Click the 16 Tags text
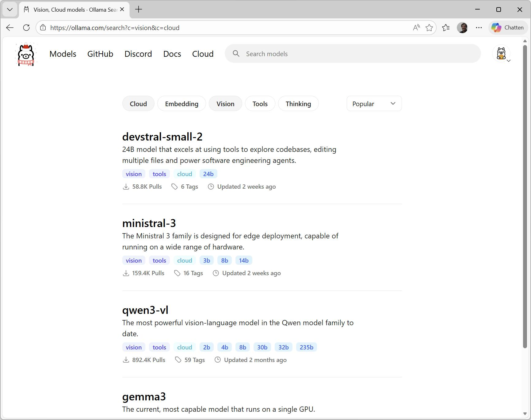This screenshot has height=420, width=531. pos(193,273)
